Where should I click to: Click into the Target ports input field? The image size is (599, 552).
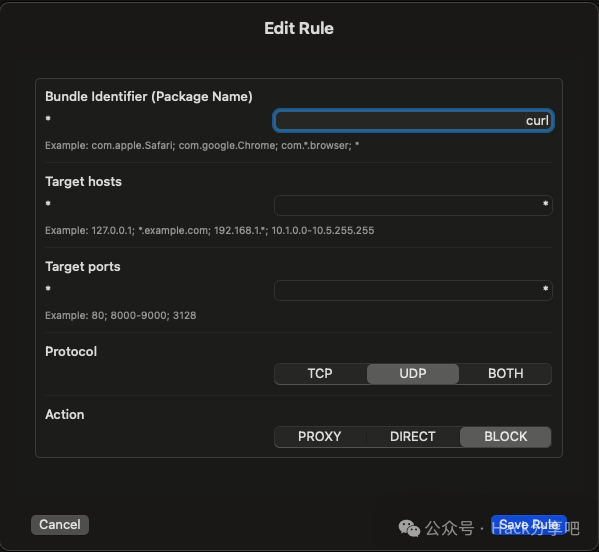[x=413, y=291]
